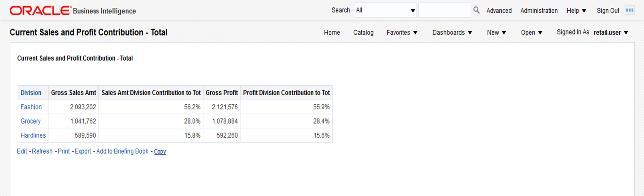Click the Gross Profit column header
Viewport: 644px width, 196px height.
[x=222, y=93]
